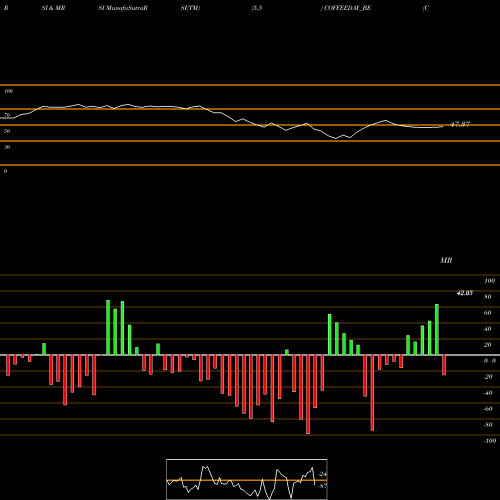Select the "SI MunafaSutraR" header text
Screen dimensions: 500x500
(123, 8)
